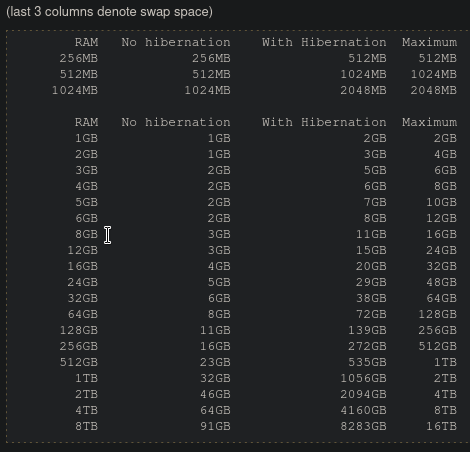Click the first 'No hibernation' column header

pyautogui.click(x=176, y=42)
